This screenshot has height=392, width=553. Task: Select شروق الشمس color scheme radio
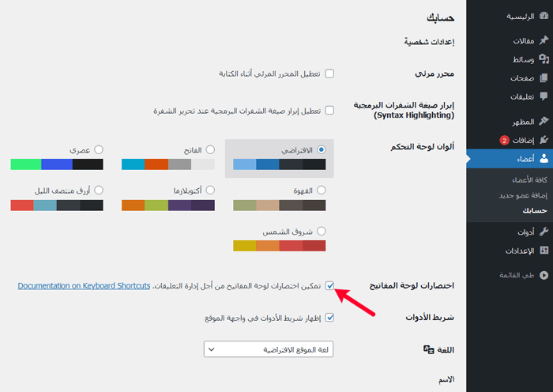(x=321, y=231)
